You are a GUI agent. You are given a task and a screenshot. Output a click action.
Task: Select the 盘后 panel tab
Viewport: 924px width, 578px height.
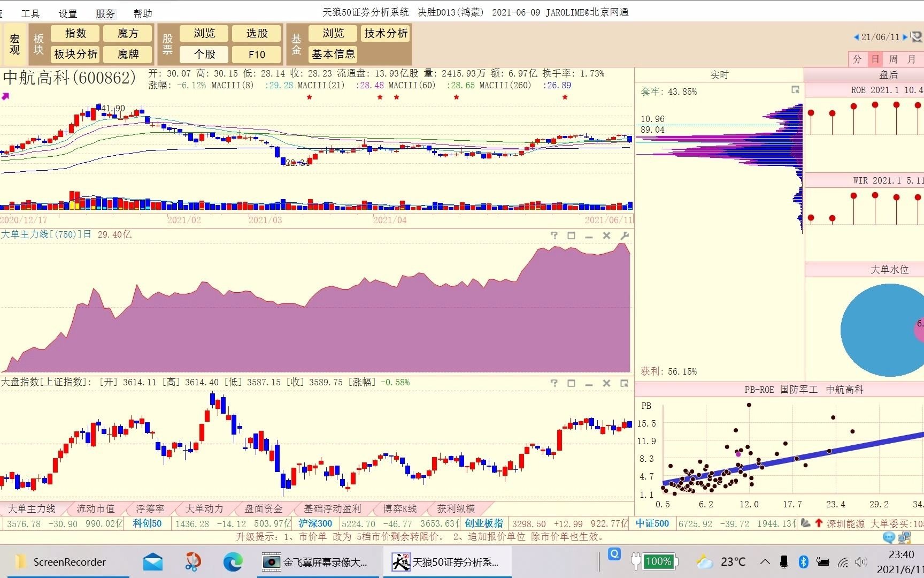pyautogui.click(x=888, y=75)
